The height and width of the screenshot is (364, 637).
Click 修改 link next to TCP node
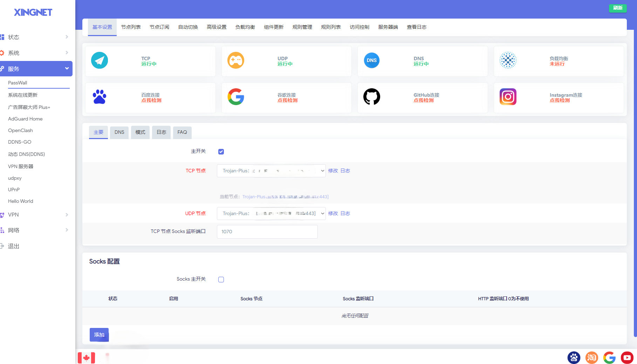click(x=333, y=171)
